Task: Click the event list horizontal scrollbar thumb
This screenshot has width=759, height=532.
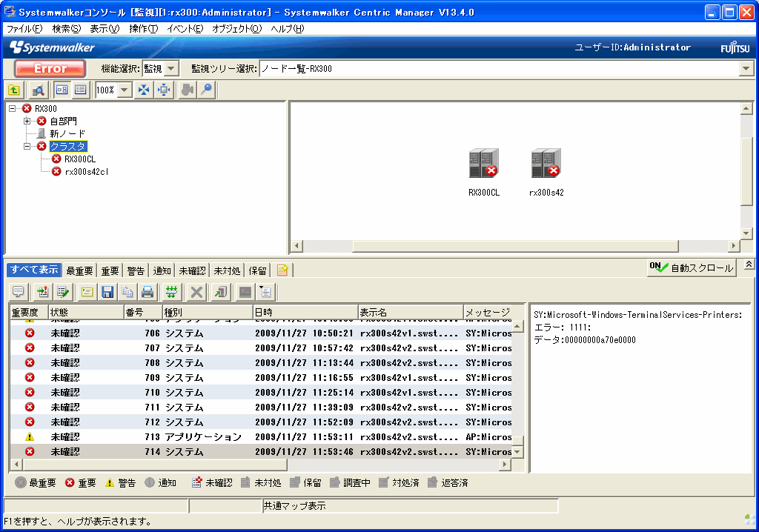Action: coord(155,465)
